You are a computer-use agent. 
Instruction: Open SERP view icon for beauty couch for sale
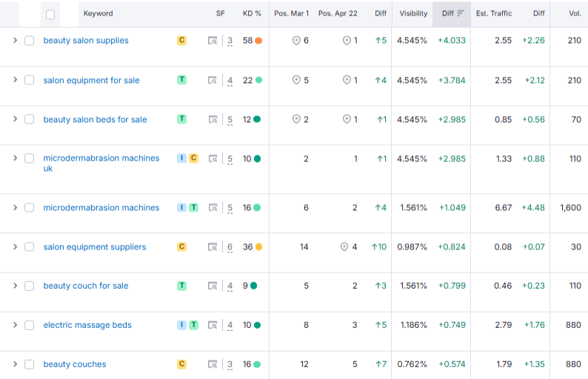(x=213, y=286)
